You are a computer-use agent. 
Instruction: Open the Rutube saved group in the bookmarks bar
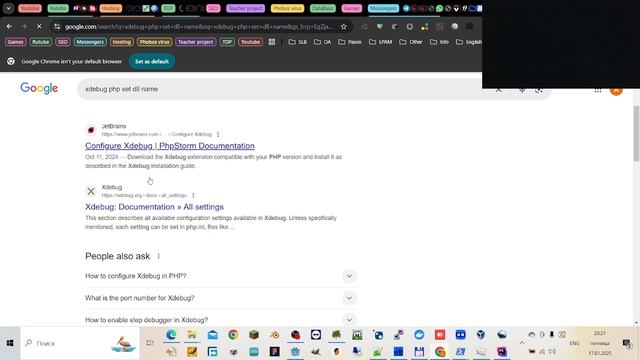click(40, 42)
